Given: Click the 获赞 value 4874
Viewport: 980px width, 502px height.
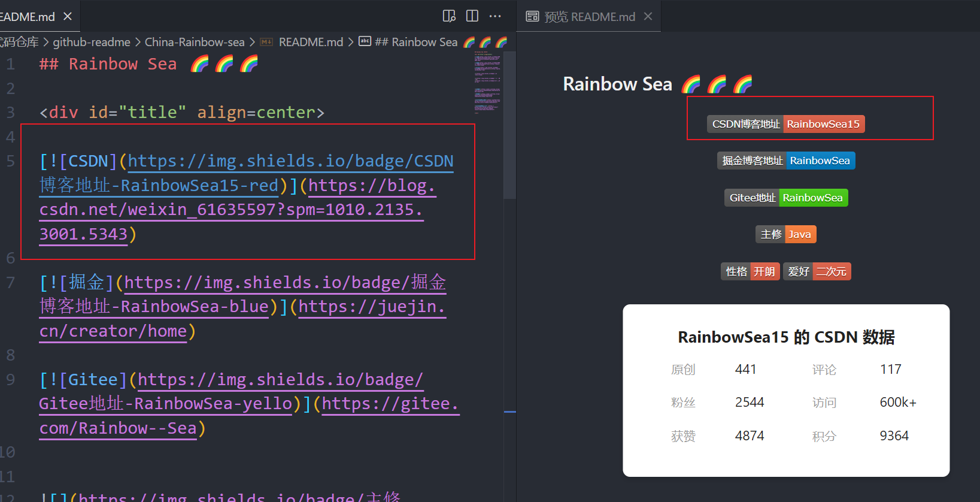Looking at the screenshot, I should [750, 436].
